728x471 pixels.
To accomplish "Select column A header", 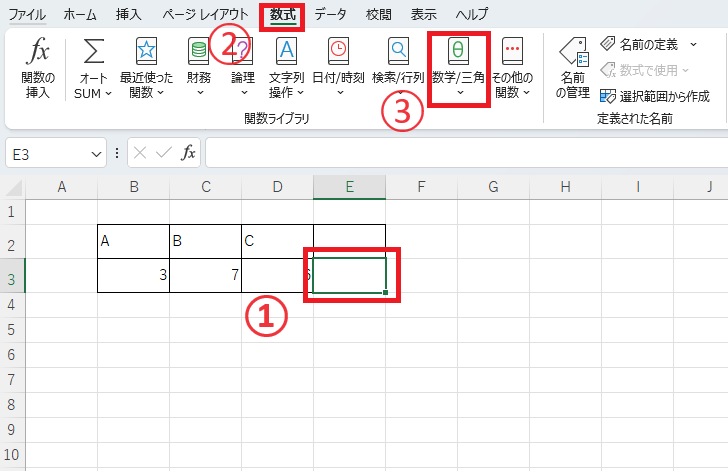I will [x=62, y=187].
